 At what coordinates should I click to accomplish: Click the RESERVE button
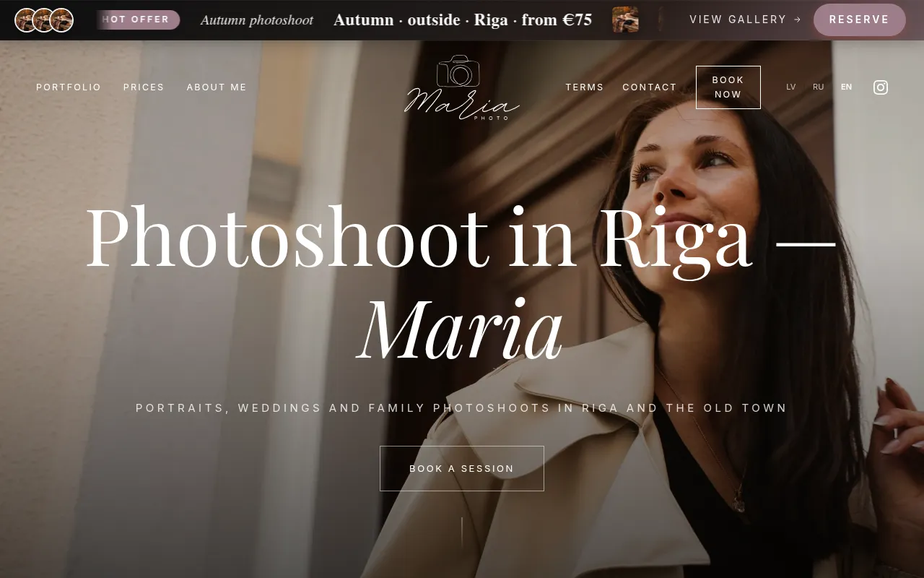pos(859,20)
